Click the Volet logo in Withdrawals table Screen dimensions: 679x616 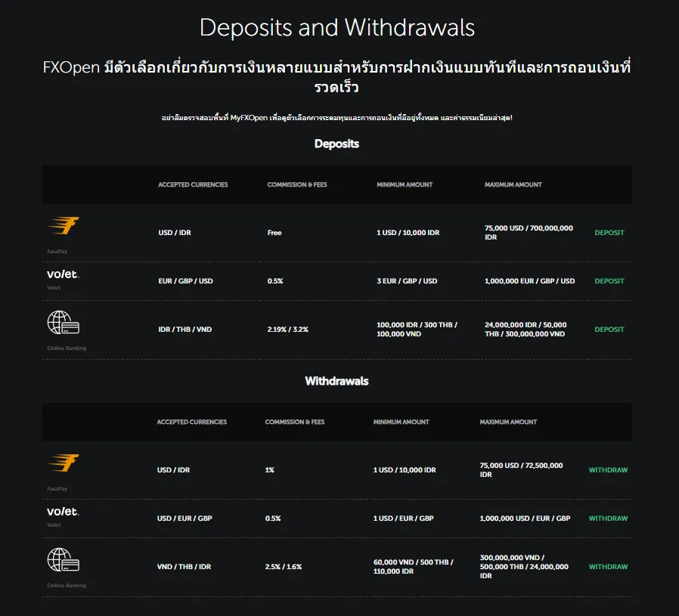64,511
